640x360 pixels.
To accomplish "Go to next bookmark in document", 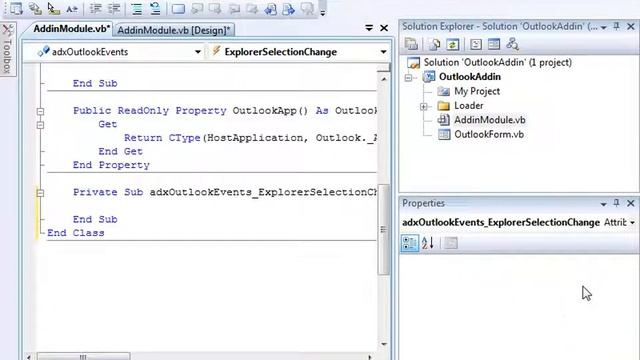I will 289,8.
